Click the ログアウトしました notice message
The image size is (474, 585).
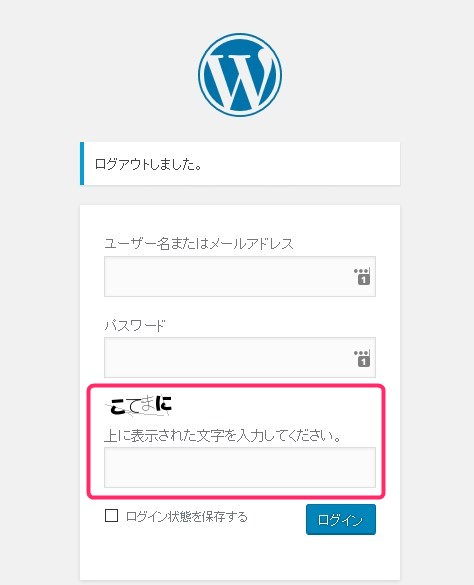(148, 164)
